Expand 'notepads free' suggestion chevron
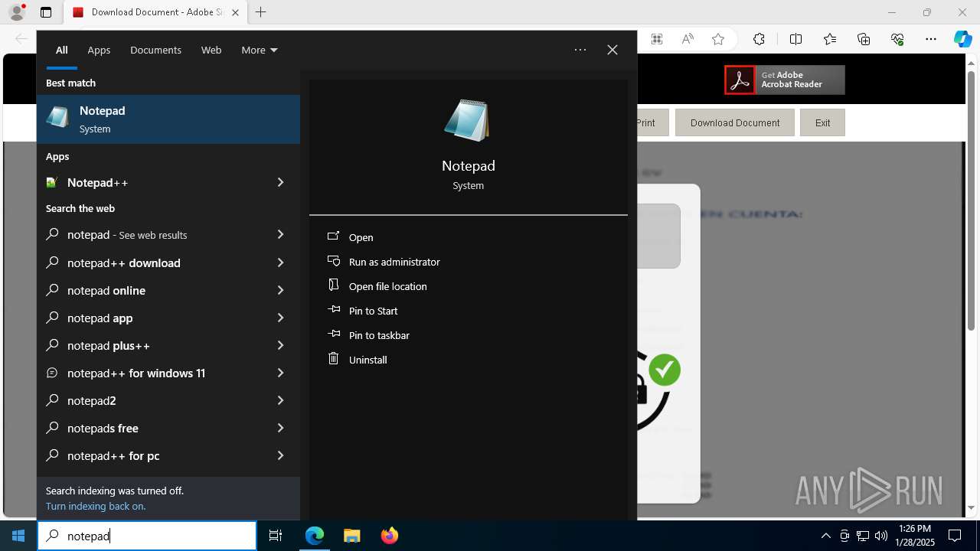This screenshot has width=980, height=551. [280, 428]
